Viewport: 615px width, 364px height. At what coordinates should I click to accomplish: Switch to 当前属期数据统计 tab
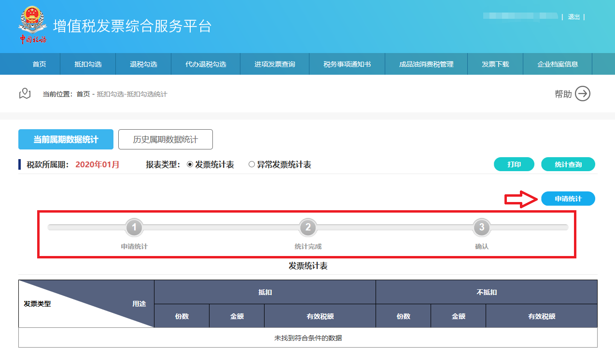pos(66,139)
